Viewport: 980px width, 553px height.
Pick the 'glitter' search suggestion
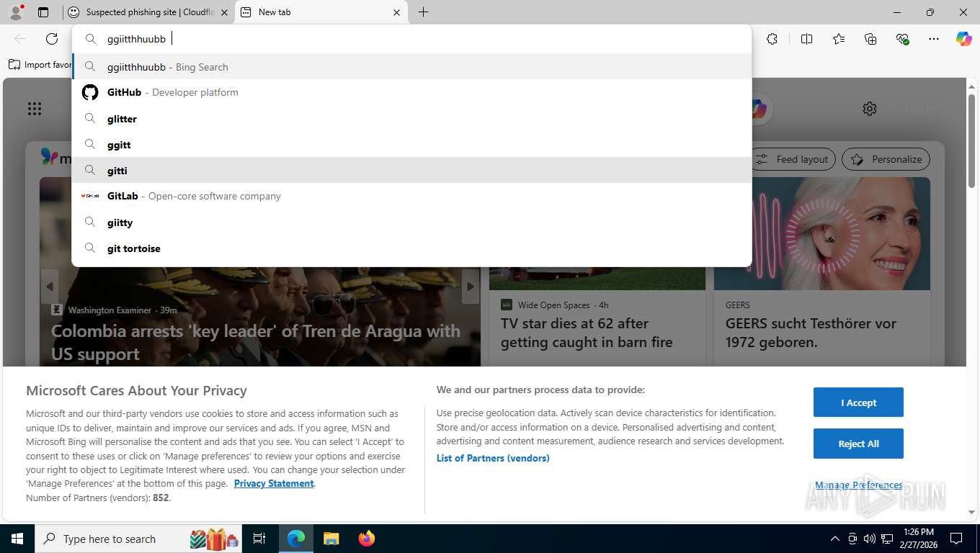411,119
